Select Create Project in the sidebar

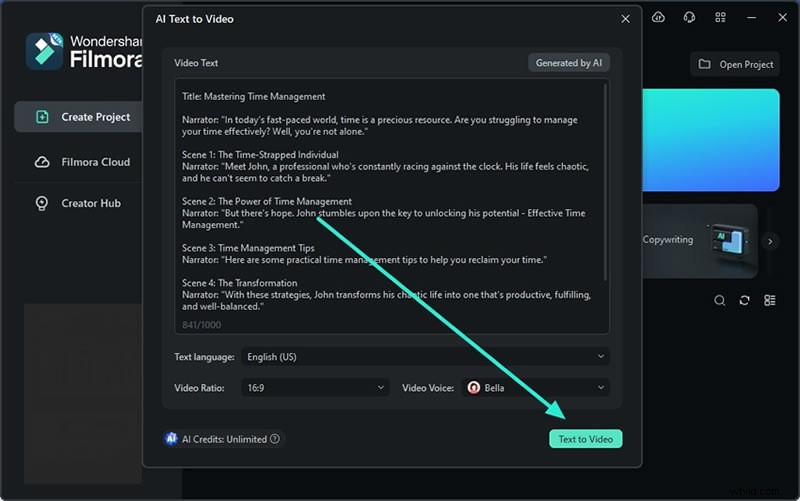tap(78, 117)
